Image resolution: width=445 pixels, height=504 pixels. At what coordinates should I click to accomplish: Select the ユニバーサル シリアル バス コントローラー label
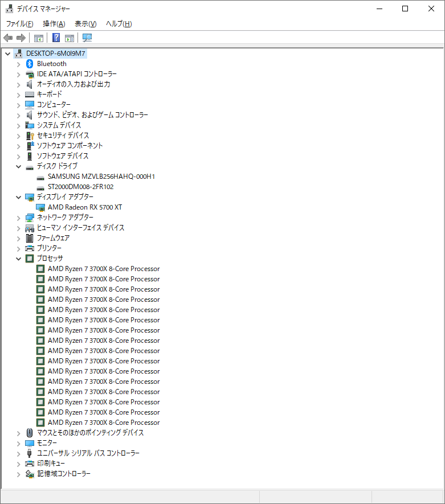coord(88,453)
